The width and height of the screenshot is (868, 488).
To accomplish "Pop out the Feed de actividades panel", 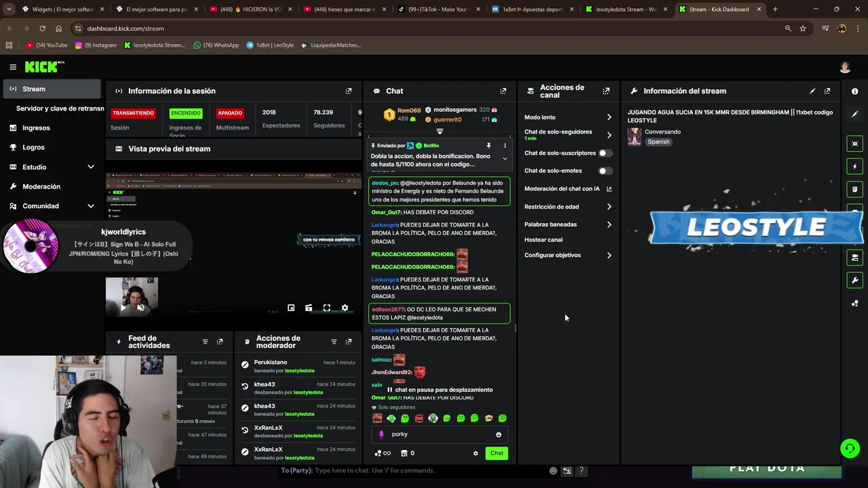I will [x=220, y=342].
